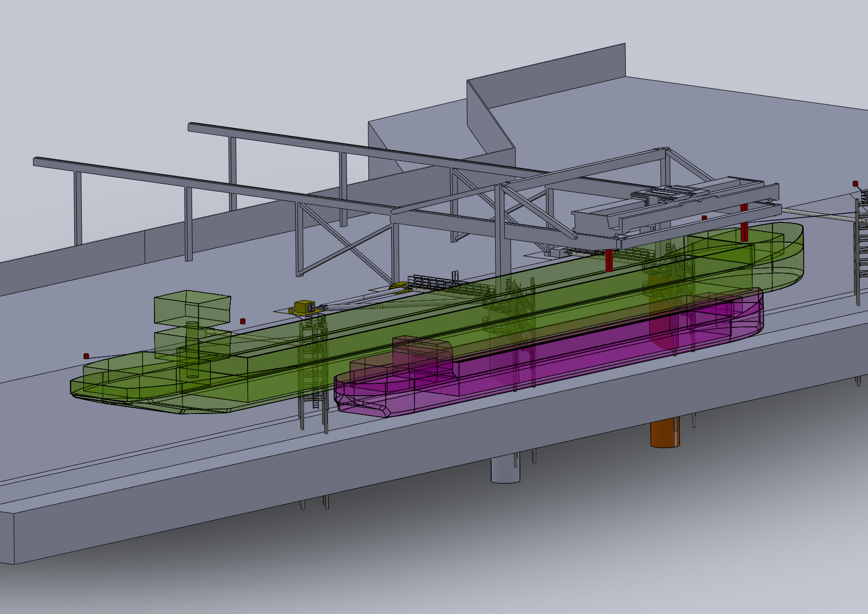Pick the grey cylindrical pile below the quay
868x614 pixels.
506,470
